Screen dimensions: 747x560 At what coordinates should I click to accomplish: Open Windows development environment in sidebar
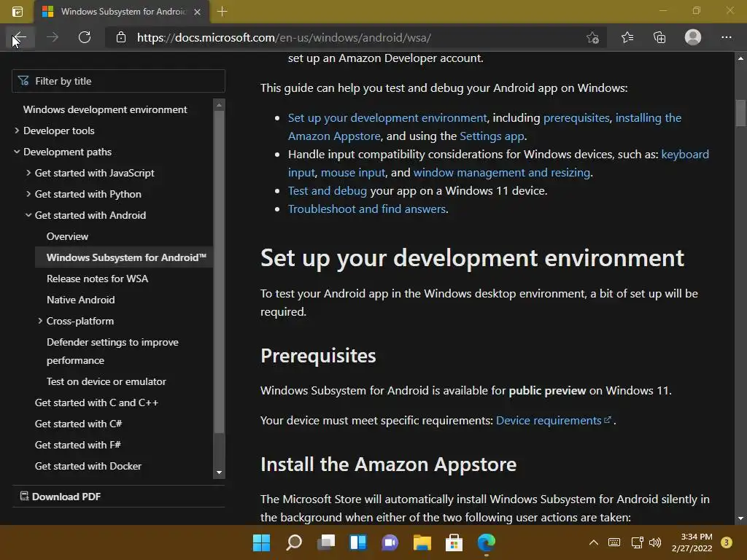[105, 109]
